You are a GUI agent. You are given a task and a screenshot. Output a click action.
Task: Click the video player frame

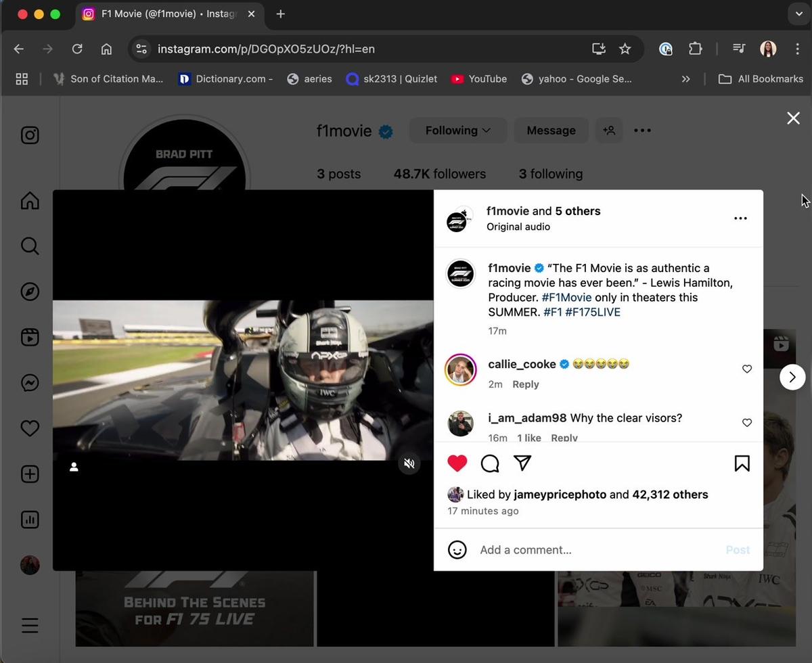pos(243,380)
